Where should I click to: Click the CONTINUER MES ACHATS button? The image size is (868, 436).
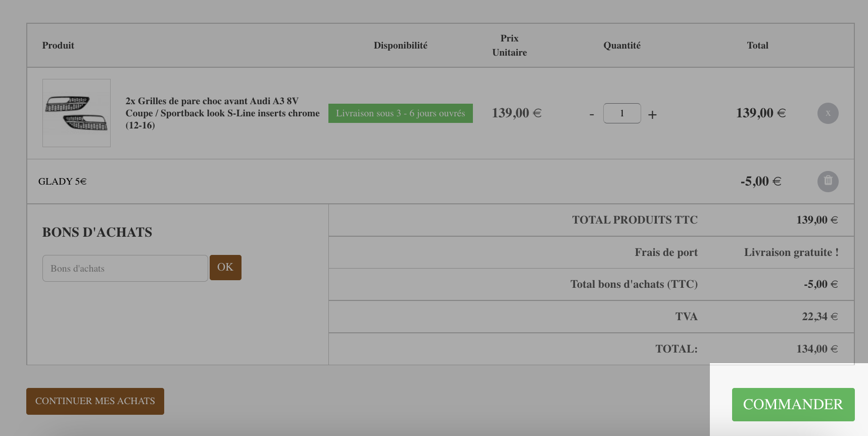click(x=95, y=401)
